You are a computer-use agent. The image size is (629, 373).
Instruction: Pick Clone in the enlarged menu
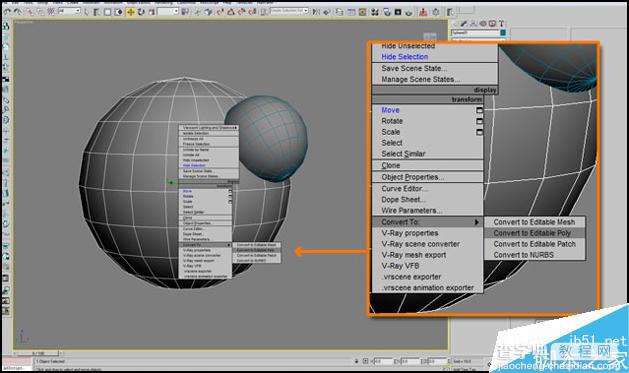(x=391, y=165)
